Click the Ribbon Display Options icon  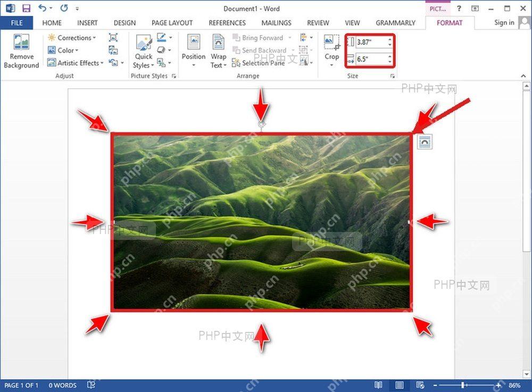pyautogui.click(x=475, y=9)
